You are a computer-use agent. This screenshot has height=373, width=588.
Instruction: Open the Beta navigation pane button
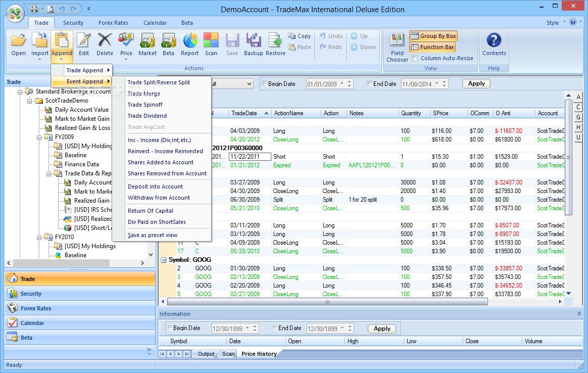pos(80,338)
